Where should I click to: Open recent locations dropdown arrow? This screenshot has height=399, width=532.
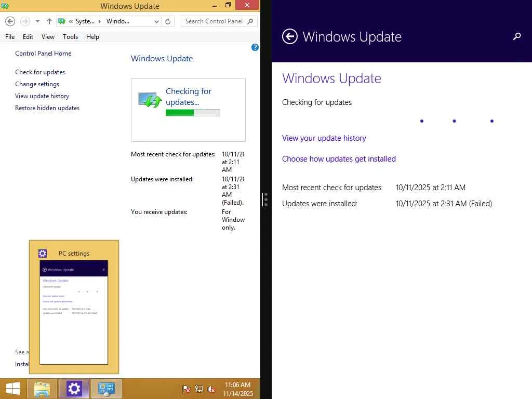(37, 21)
